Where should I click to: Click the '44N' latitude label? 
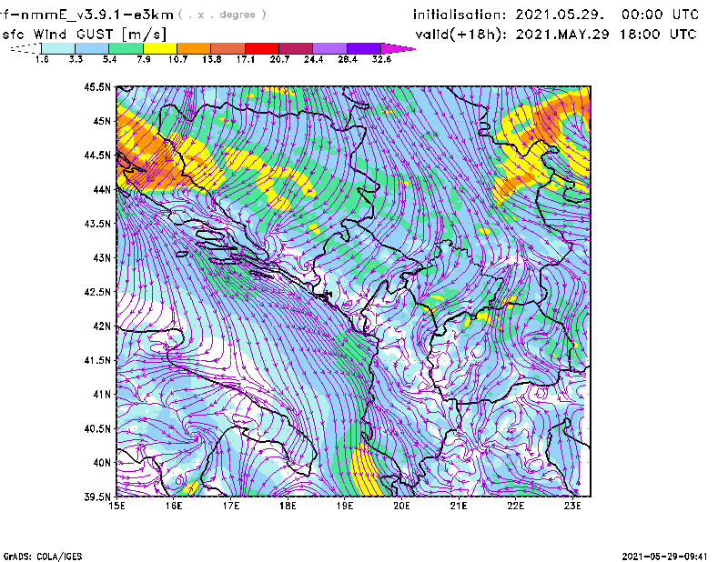[102, 189]
